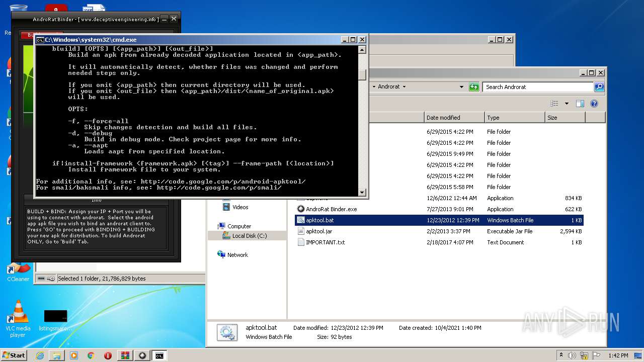
Task: Select Network in navigation pane
Action: (237, 255)
